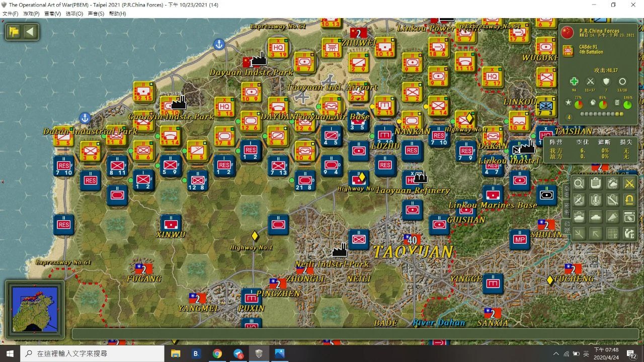Open the 查看(V) menu

52,14
